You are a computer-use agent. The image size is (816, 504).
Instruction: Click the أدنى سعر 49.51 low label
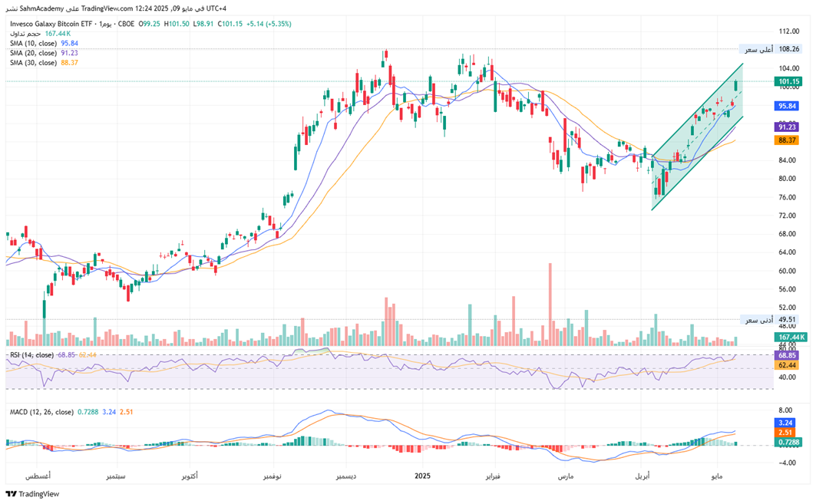[x=770, y=320]
